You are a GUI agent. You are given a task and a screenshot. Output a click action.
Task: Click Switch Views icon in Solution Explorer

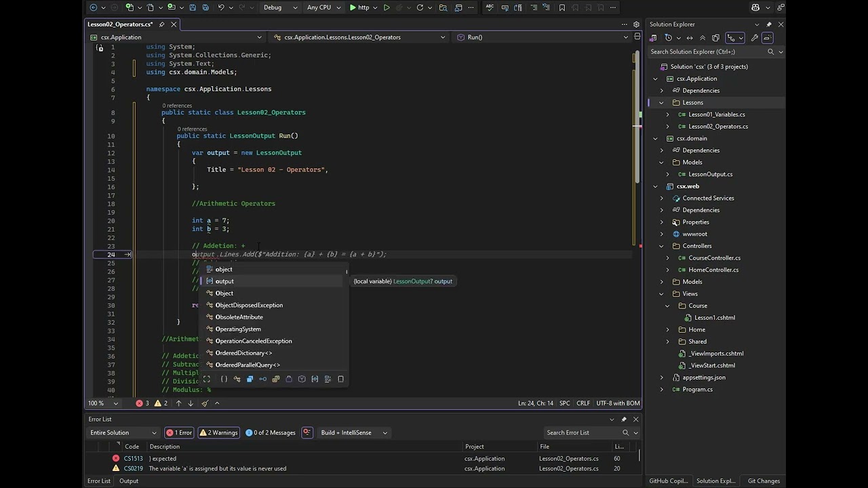click(x=654, y=38)
